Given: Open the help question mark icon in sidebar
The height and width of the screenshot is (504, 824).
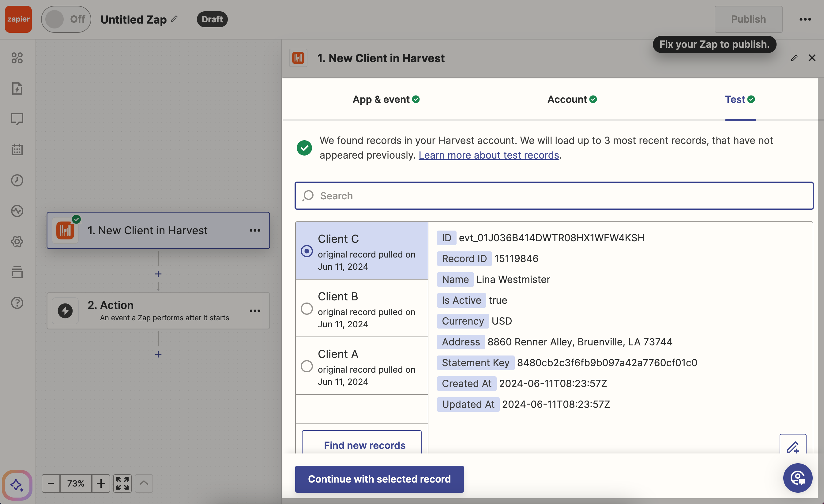Looking at the screenshot, I should pos(17,303).
